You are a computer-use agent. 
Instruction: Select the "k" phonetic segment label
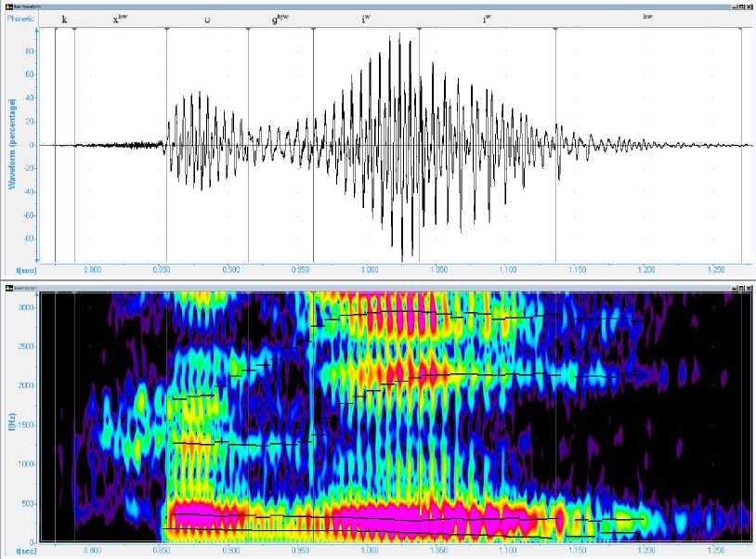[x=64, y=19]
